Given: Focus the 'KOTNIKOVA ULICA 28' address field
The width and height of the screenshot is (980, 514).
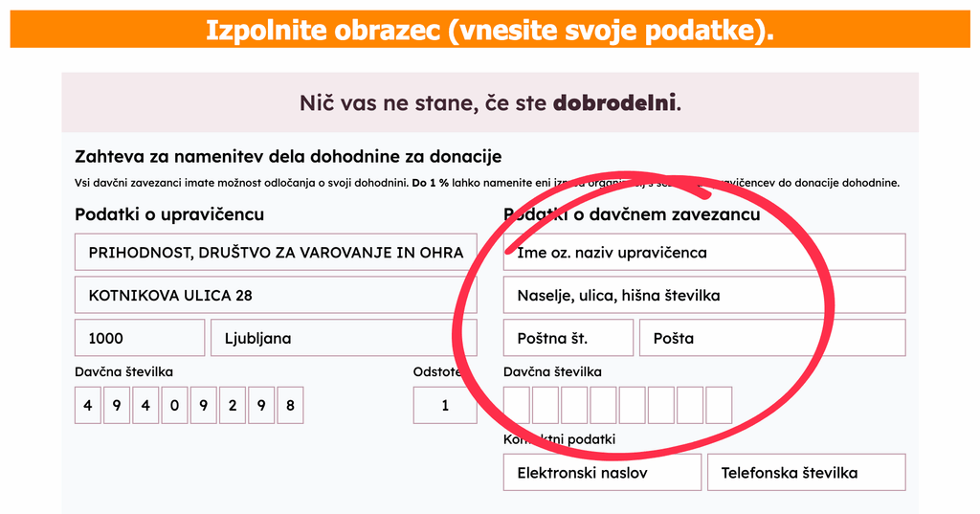Looking at the screenshot, I should tap(276, 296).
